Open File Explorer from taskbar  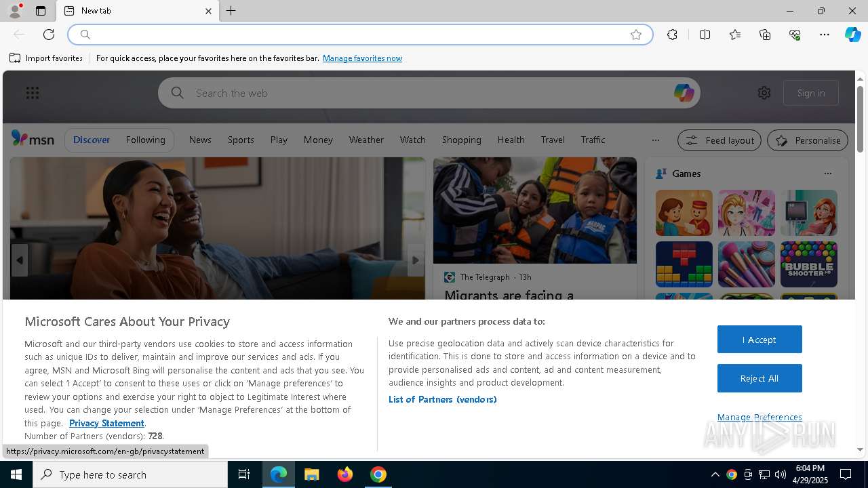311,474
